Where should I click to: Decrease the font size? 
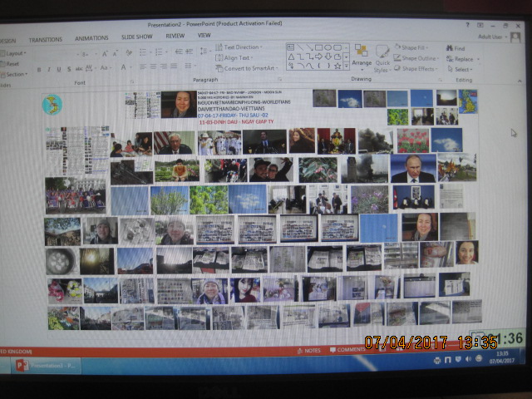tap(116, 53)
